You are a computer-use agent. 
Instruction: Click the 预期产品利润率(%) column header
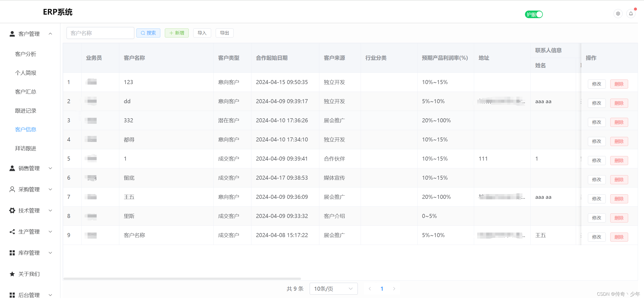pyautogui.click(x=445, y=58)
